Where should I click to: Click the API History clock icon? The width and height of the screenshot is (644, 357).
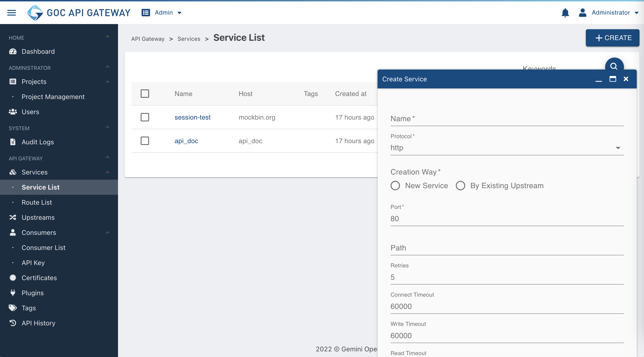click(x=13, y=323)
